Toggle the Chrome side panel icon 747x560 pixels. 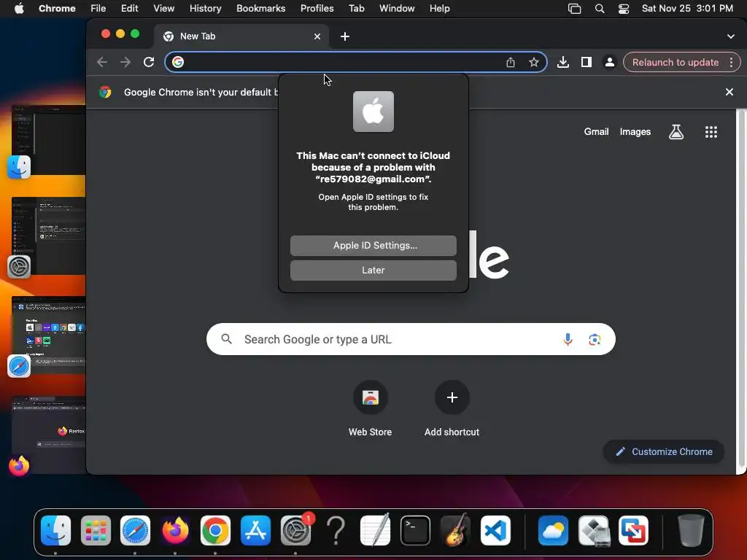[587, 63]
